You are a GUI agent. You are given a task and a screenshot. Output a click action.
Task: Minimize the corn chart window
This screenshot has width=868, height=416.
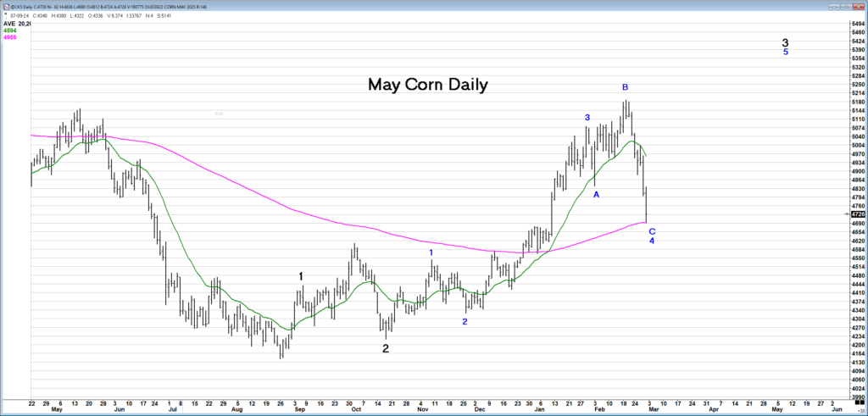click(835, 5)
